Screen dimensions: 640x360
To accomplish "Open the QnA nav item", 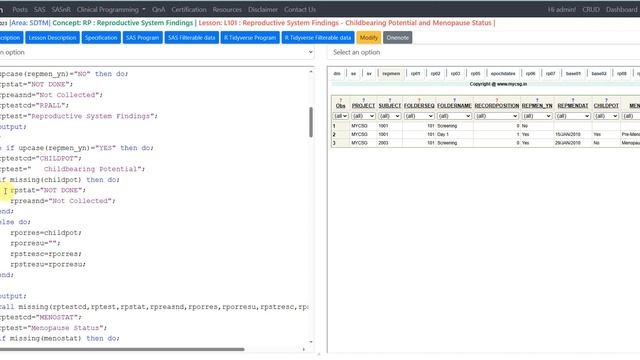I will 158,9.
